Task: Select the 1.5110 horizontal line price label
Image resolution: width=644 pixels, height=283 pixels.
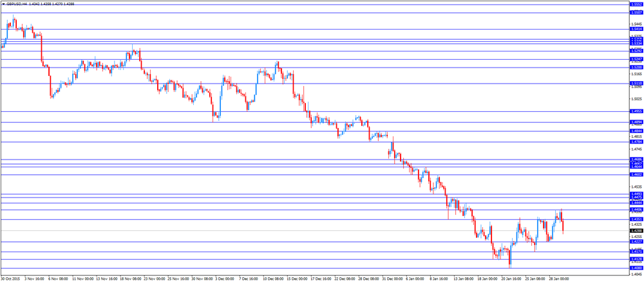Action: point(636,84)
